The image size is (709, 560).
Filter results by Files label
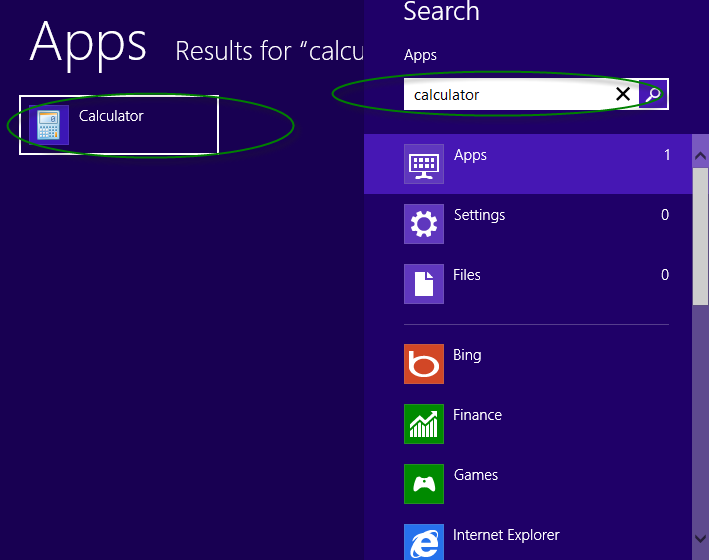click(x=467, y=275)
